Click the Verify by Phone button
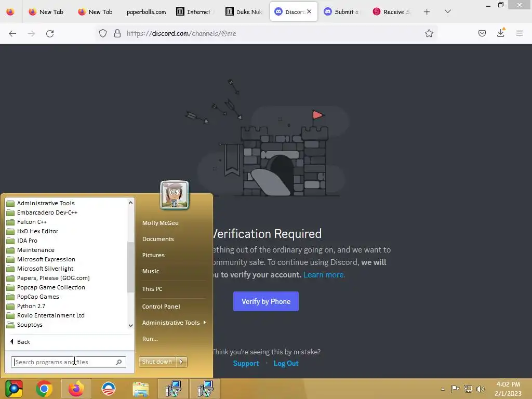Screen dimensions: 532x399 265,301
